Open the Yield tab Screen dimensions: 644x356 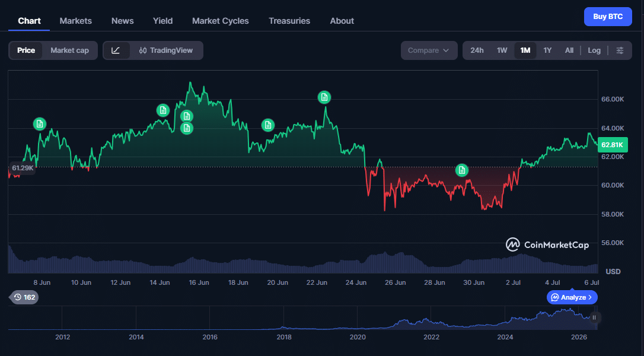(x=162, y=21)
